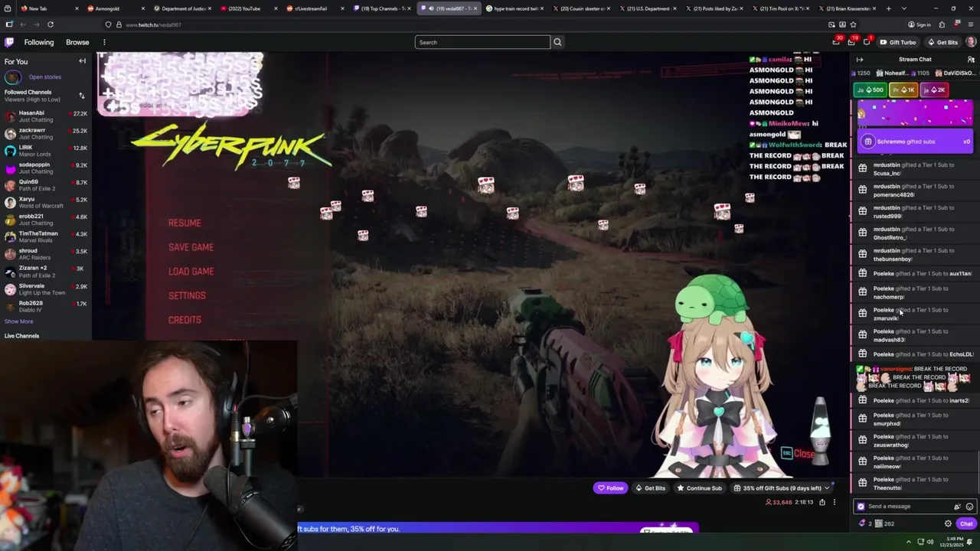The width and height of the screenshot is (980, 551).
Task: Open three-dot menu below the stream
Action: pyautogui.click(x=834, y=502)
